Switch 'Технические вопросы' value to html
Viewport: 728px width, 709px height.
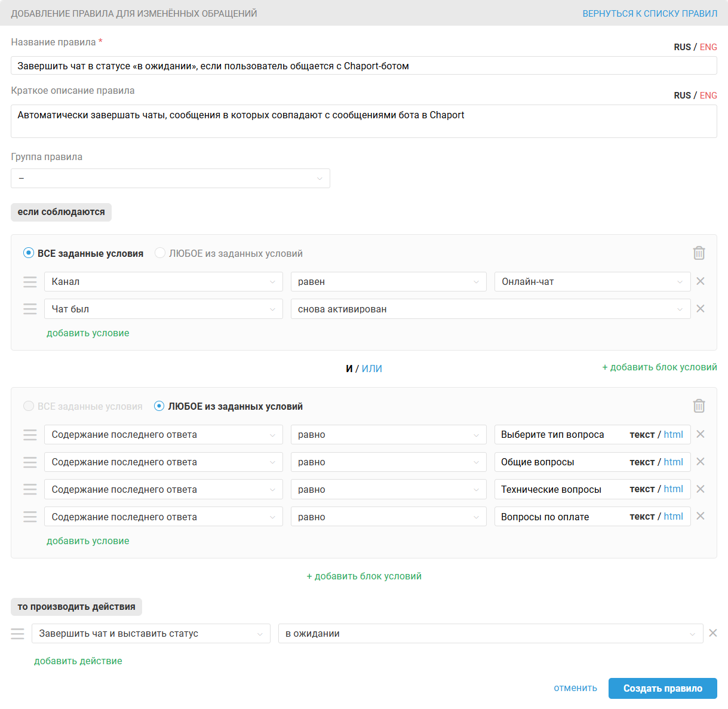tap(673, 489)
